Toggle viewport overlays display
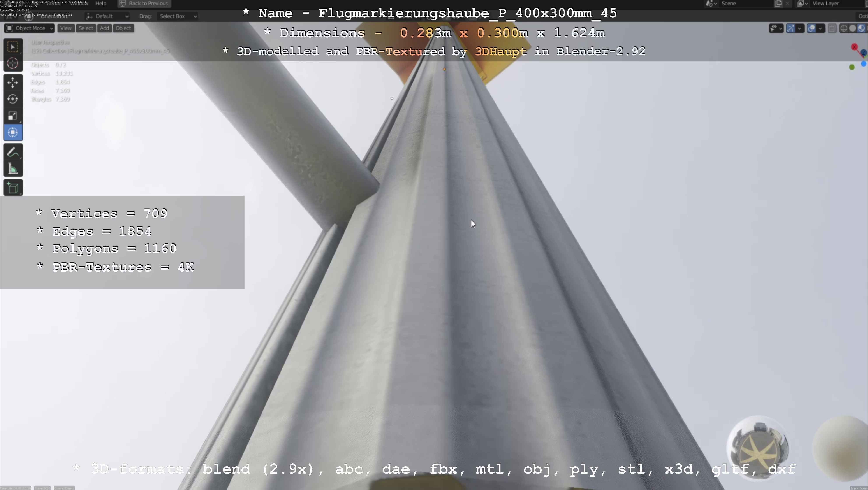Screen dimensions: 868x490 point(811,28)
